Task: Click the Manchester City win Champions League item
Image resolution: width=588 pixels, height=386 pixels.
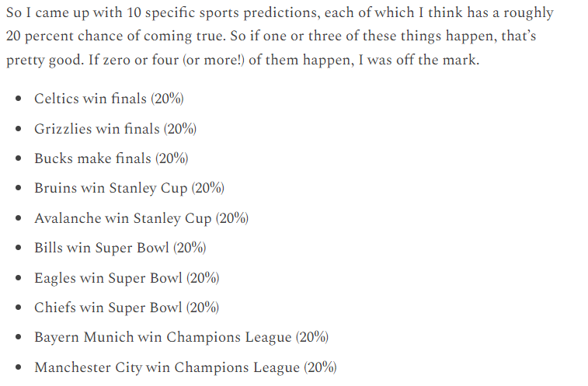Action: pyautogui.click(x=185, y=367)
